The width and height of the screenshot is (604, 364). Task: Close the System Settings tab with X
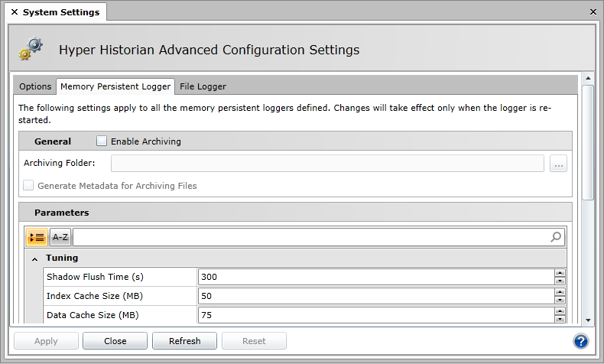coord(15,12)
